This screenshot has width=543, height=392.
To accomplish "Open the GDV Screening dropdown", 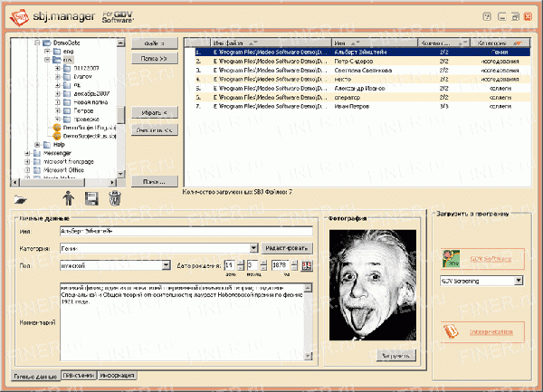I will tap(519, 281).
